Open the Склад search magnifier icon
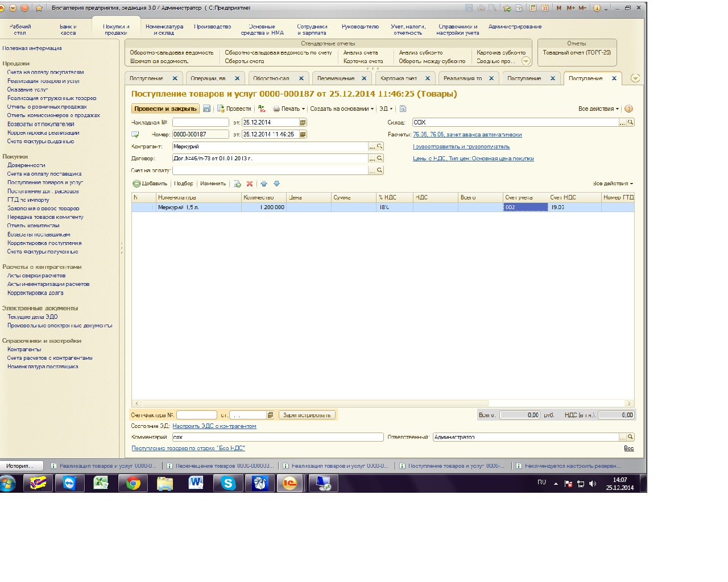Viewport: 728px width, 582px height. point(631,122)
